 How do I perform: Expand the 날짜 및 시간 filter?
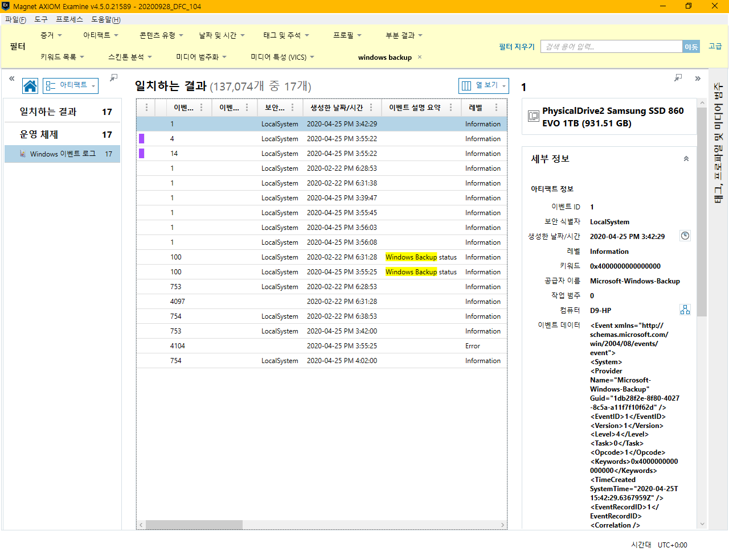pyautogui.click(x=222, y=35)
